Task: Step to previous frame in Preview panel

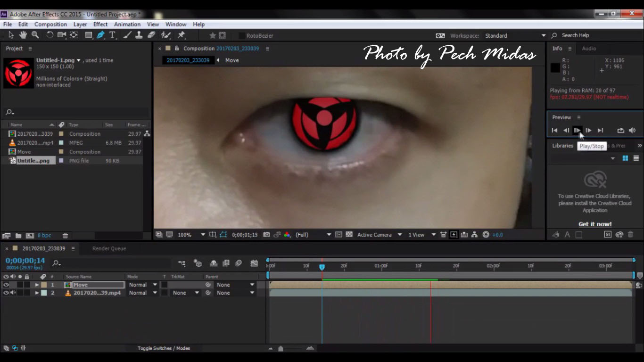Action: [x=566, y=131]
